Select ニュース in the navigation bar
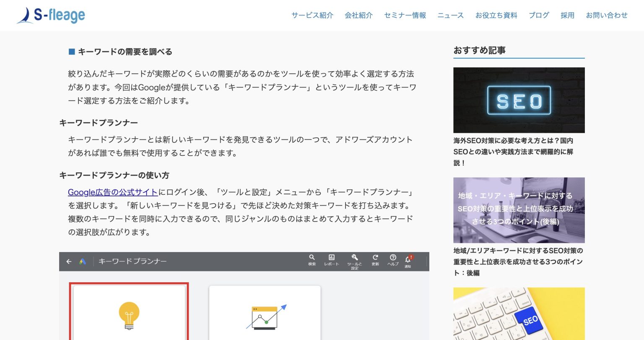Viewport: 644px width, 340px height. click(x=450, y=15)
